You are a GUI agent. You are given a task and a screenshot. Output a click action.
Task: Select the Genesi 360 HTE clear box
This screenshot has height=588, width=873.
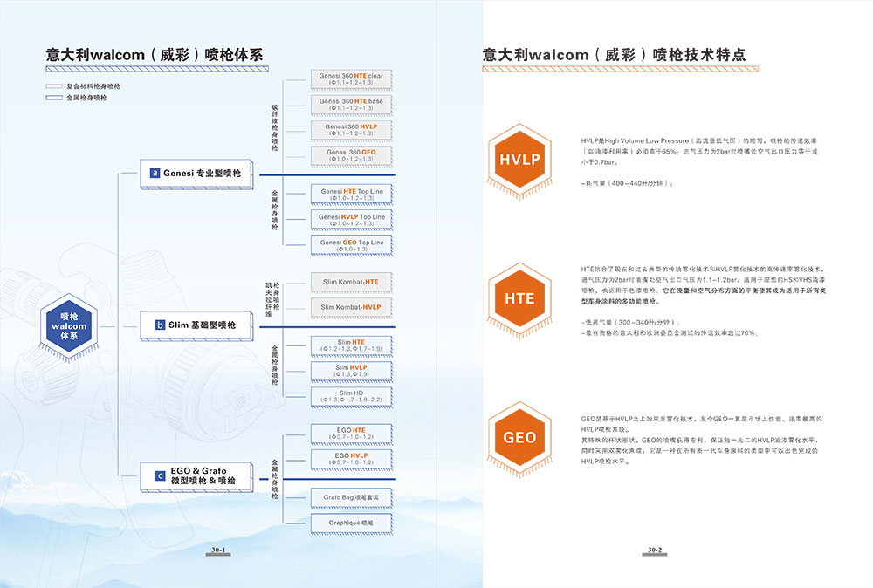[x=350, y=79]
